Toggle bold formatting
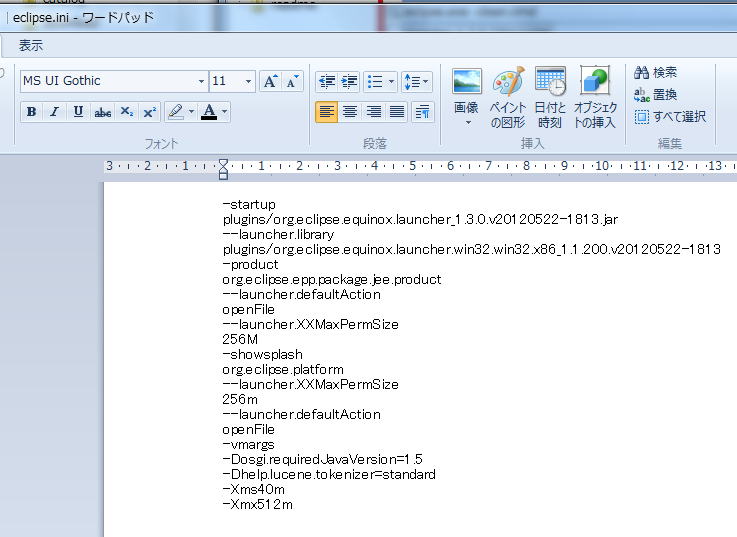The image size is (737, 537). [31, 112]
